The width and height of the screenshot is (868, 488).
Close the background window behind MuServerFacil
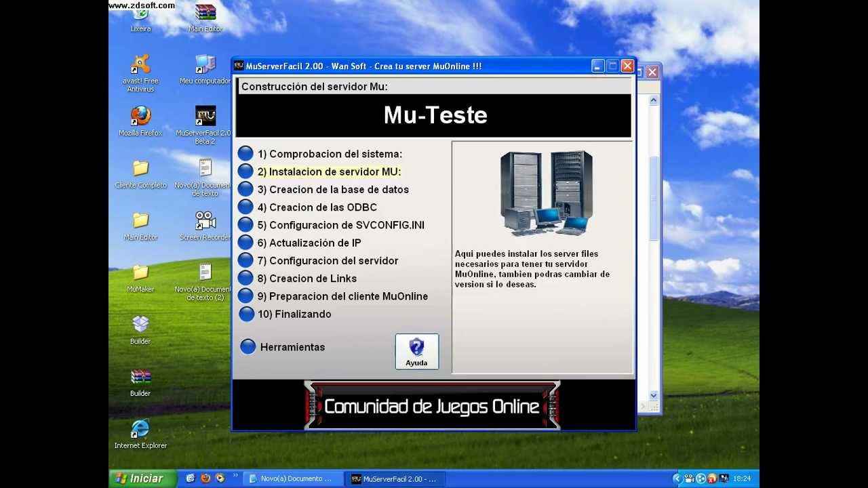(x=652, y=72)
